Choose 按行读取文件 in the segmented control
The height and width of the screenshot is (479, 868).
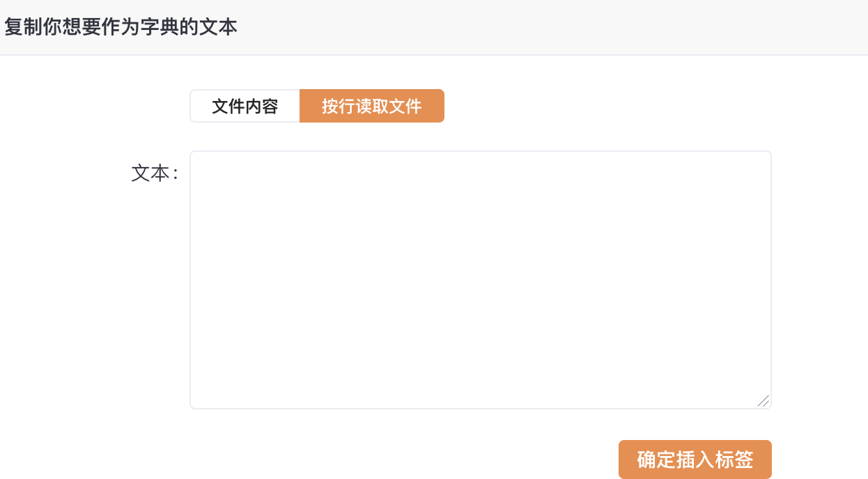click(371, 106)
